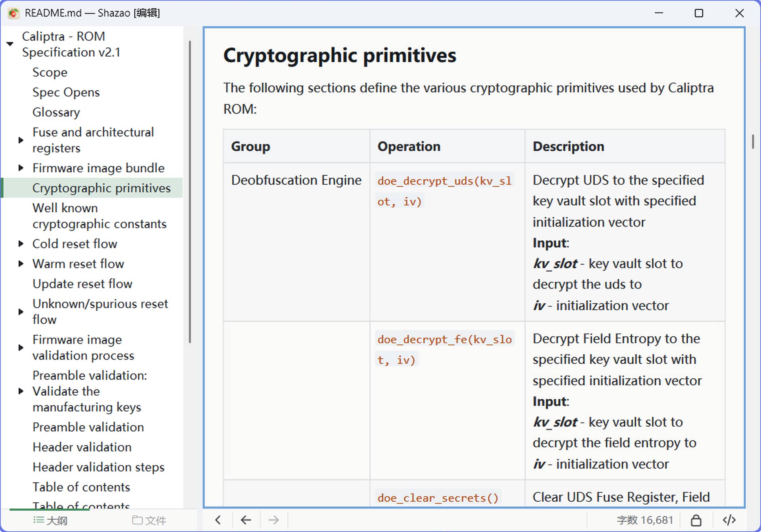Expand Unknown/spurious reset flow node
Viewport: 761px width, 532px height.
pos(21,312)
